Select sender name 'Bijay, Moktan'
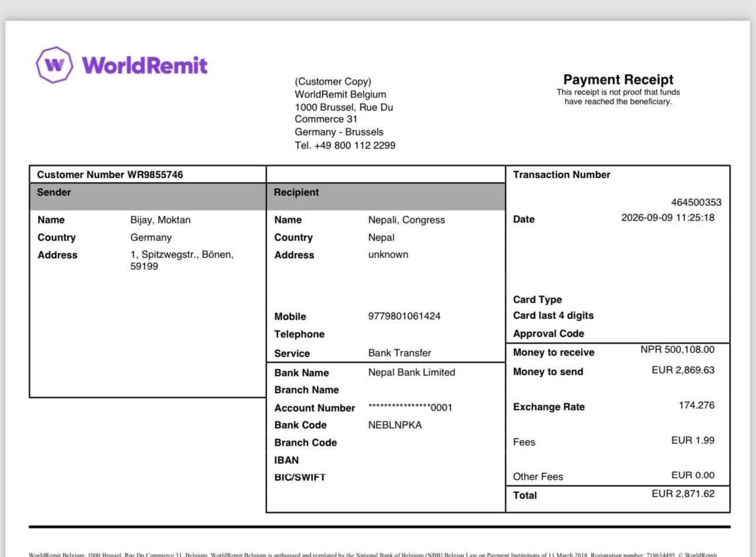756x557 pixels. (x=161, y=220)
